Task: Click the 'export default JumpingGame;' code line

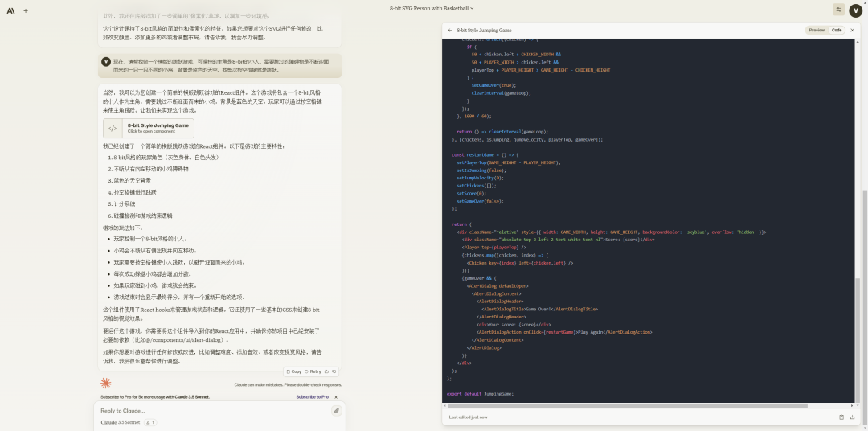Action: [480, 394]
